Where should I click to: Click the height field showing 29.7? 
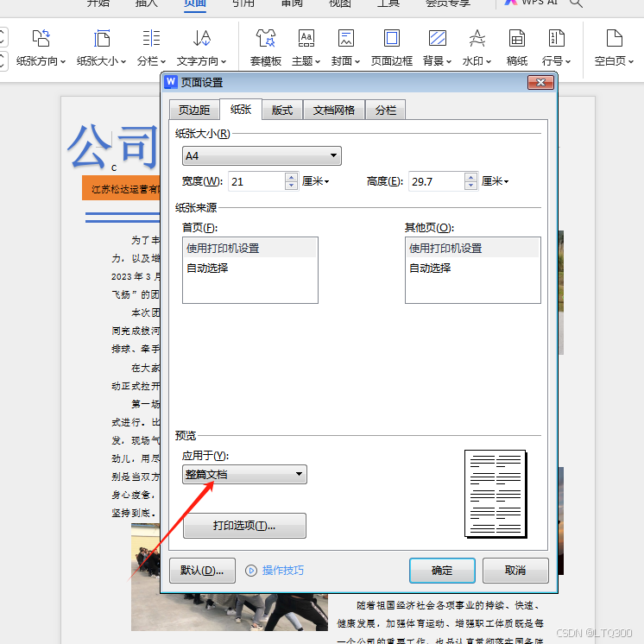[436, 181]
